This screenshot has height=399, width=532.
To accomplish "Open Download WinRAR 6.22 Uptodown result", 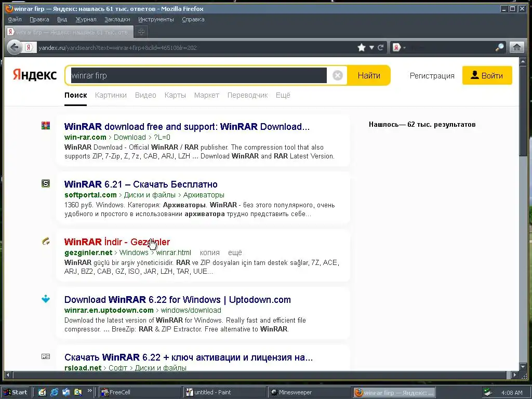I will coord(178,300).
